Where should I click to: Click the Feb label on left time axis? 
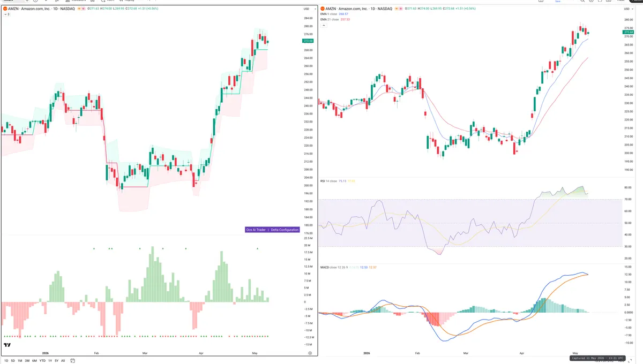(x=96, y=353)
